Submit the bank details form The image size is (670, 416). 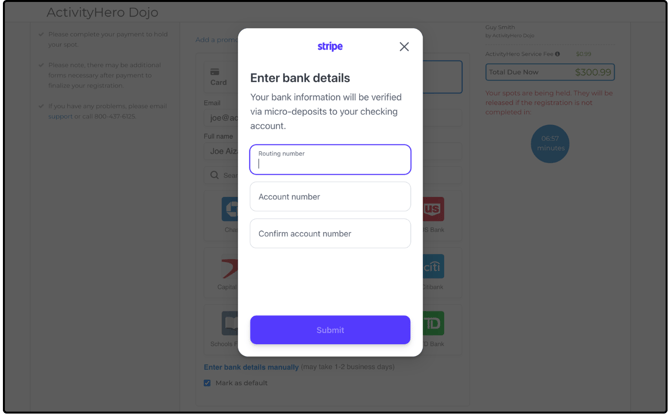click(x=330, y=330)
